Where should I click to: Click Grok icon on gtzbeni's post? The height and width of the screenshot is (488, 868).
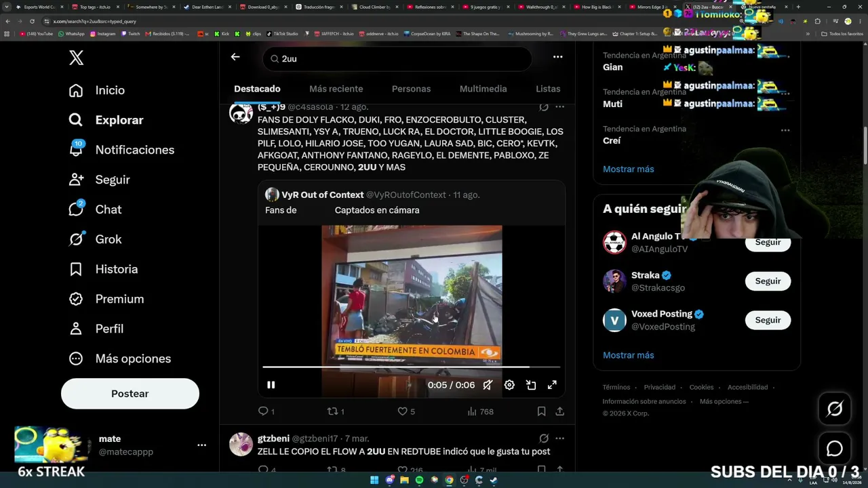(544, 439)
